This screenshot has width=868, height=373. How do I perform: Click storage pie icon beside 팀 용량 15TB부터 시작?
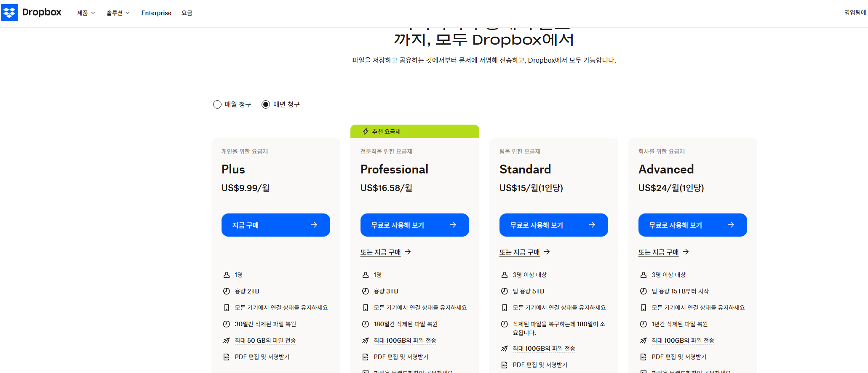pos(643,291)
